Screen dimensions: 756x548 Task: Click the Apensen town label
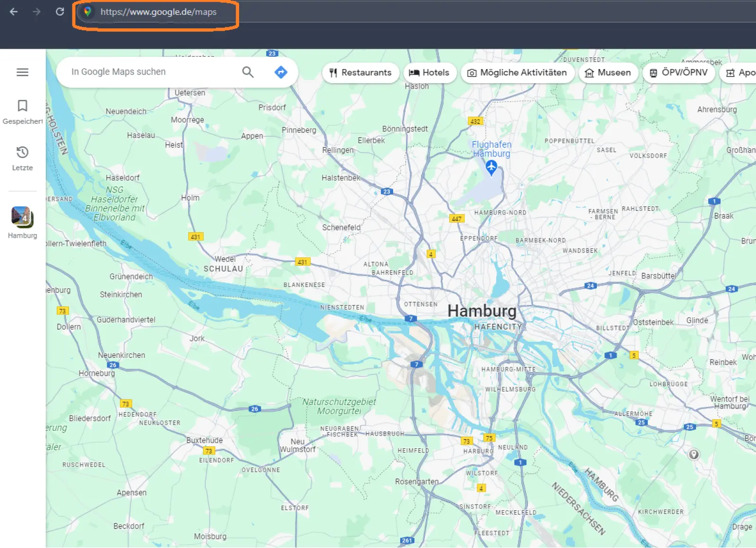click(x=132, y=493)
